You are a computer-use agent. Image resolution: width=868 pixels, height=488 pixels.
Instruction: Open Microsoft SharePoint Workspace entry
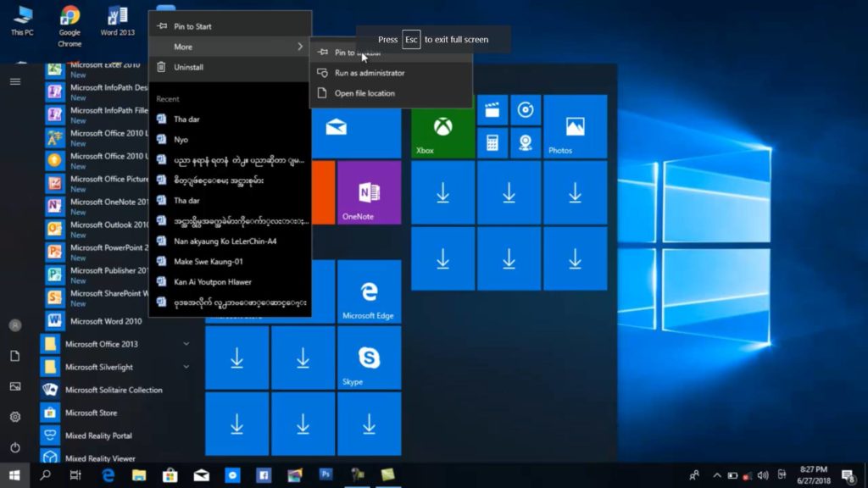click(x=97, y=297)
